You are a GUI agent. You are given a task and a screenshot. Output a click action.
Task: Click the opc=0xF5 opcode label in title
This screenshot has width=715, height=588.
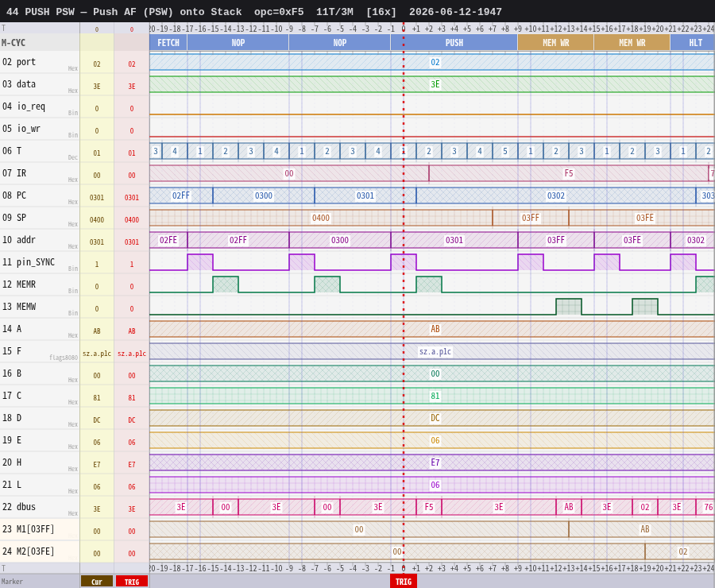(279, 12)
